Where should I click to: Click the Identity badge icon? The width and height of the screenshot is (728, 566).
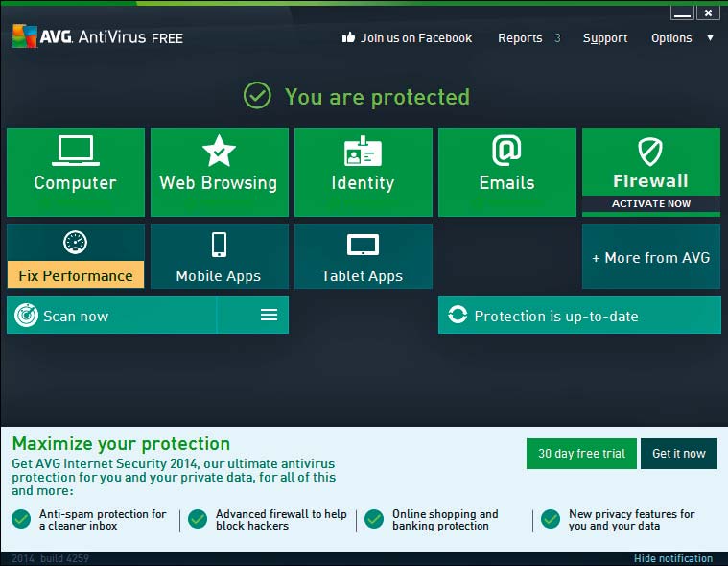[x=363, y=151]
